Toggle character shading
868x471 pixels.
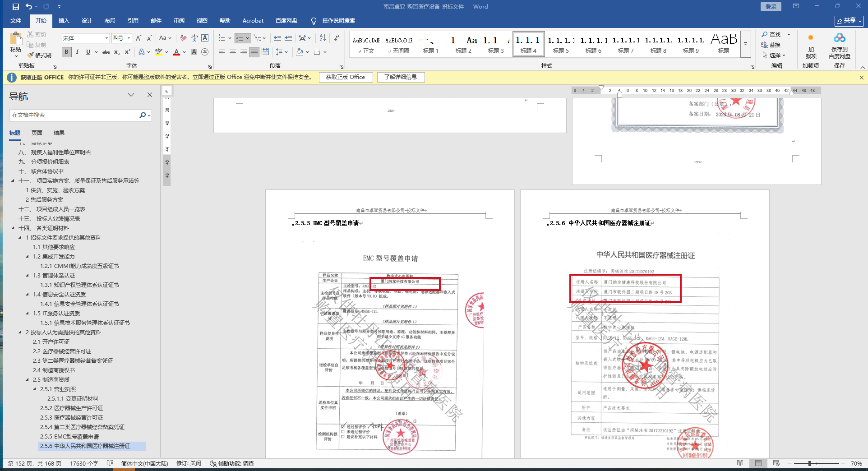194,52
